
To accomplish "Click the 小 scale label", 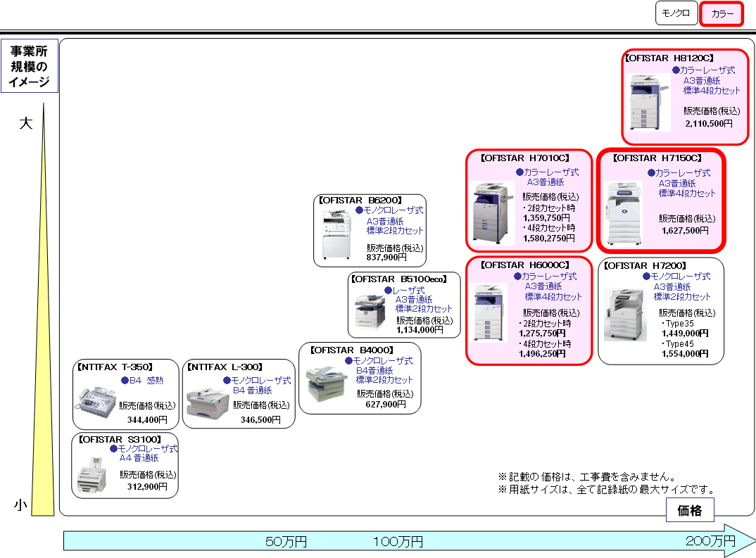I will click(20, 505).
